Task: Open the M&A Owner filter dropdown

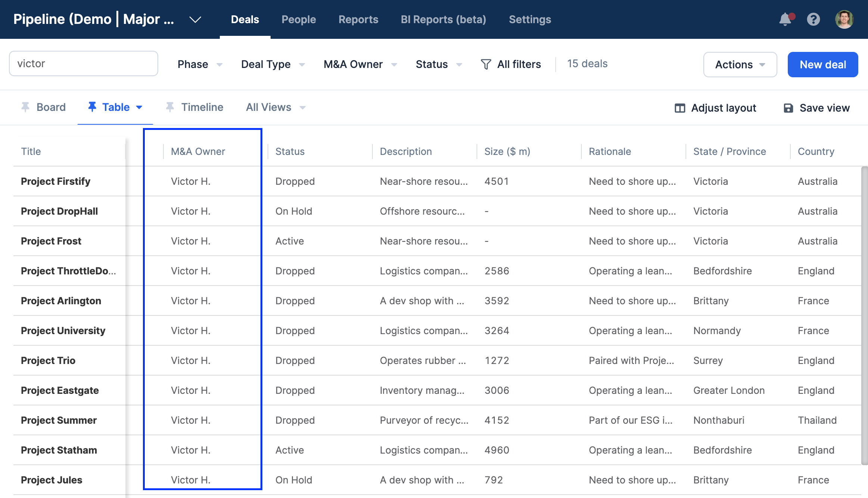Action: (360, 64)
